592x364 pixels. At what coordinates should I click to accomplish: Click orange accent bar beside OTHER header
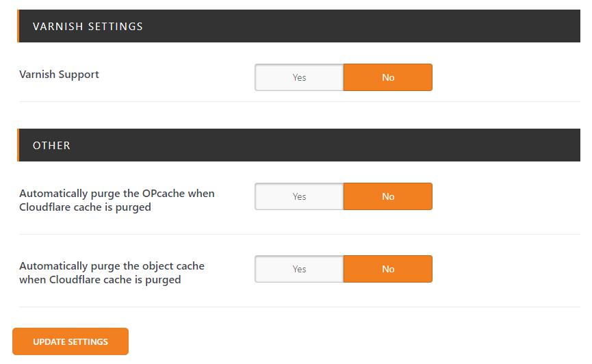tap(18, 146)
